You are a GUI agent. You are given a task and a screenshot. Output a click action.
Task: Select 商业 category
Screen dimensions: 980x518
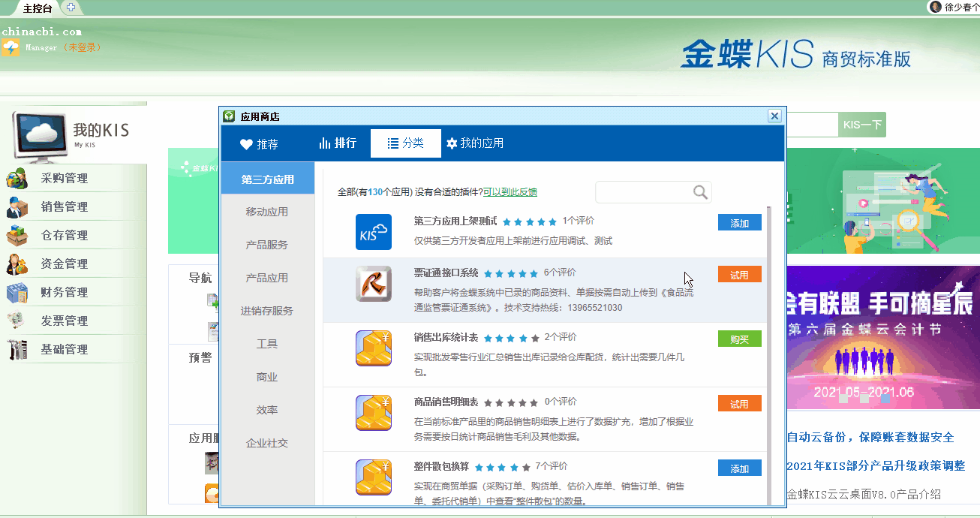click(x=268, y=377)
